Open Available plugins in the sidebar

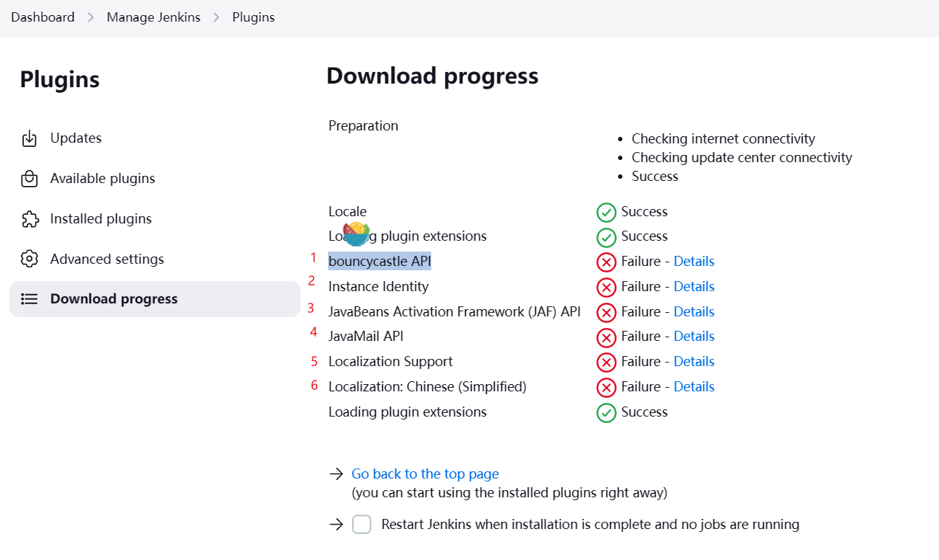(x=154, y=179)
